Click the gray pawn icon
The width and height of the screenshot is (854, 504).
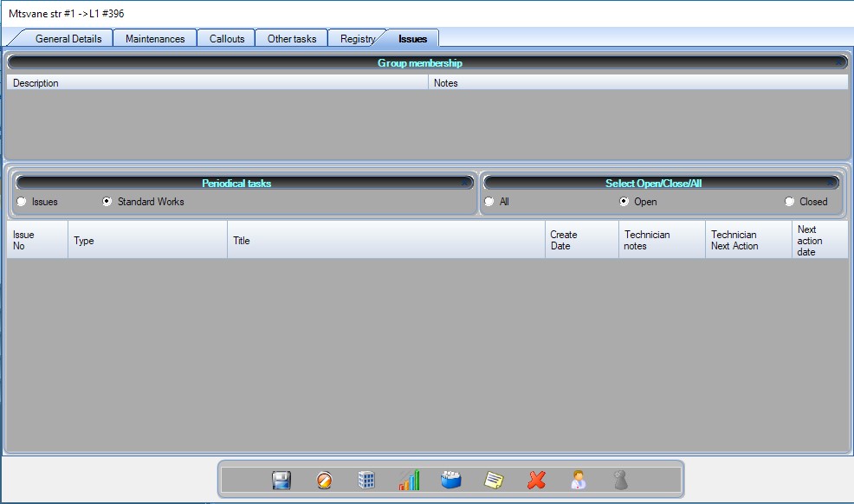pos(620,480)
